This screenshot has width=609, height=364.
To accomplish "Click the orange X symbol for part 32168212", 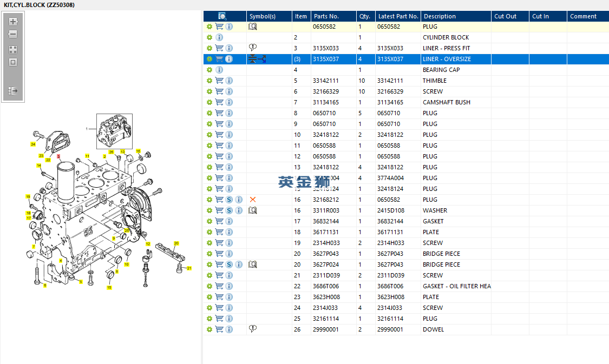I will click(252, 200).
